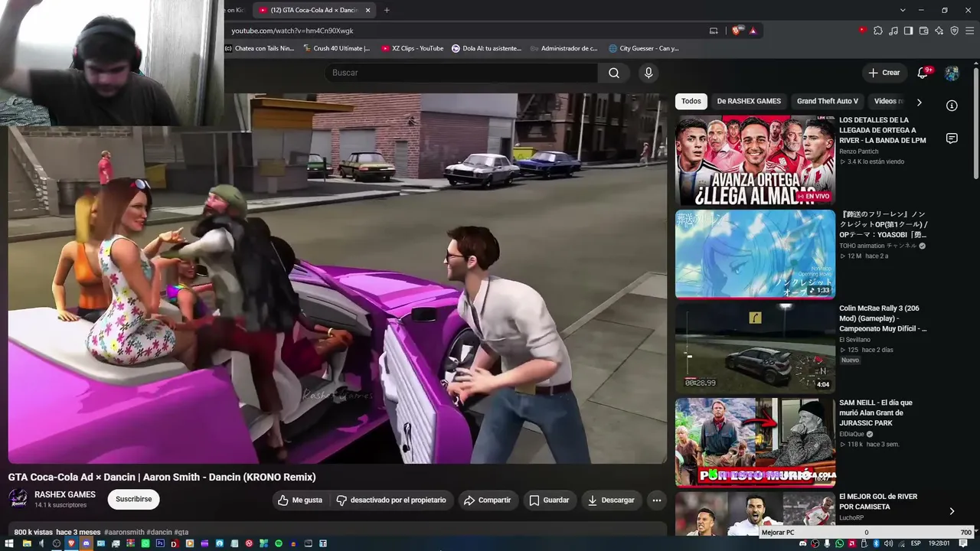Open more actions ellipsis below the video
Viewport: 980px width, 551px height.
click(x=656, y=500)
